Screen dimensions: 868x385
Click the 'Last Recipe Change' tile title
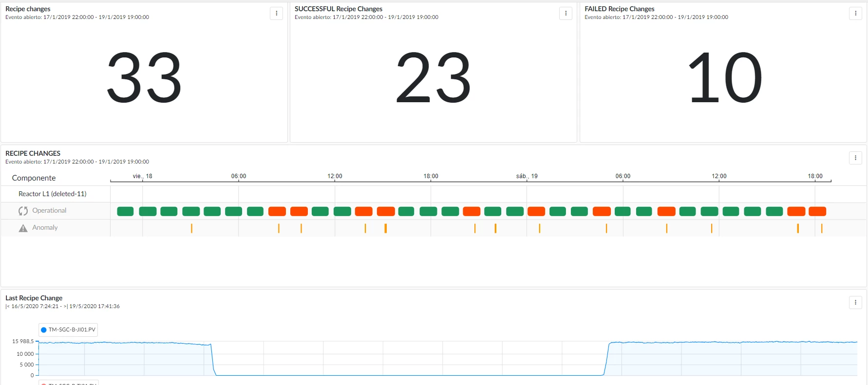point(34,298)
